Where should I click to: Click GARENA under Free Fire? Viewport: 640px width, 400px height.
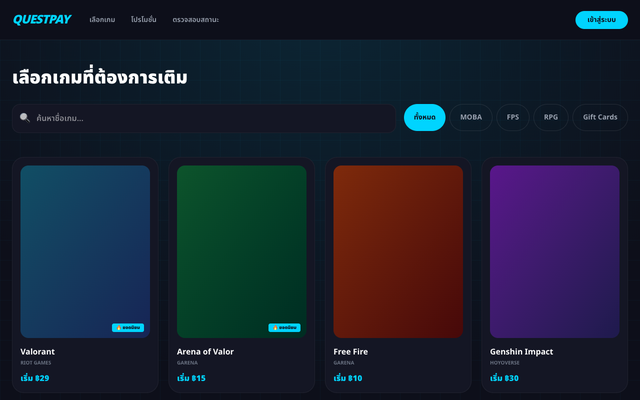(344, 362)
